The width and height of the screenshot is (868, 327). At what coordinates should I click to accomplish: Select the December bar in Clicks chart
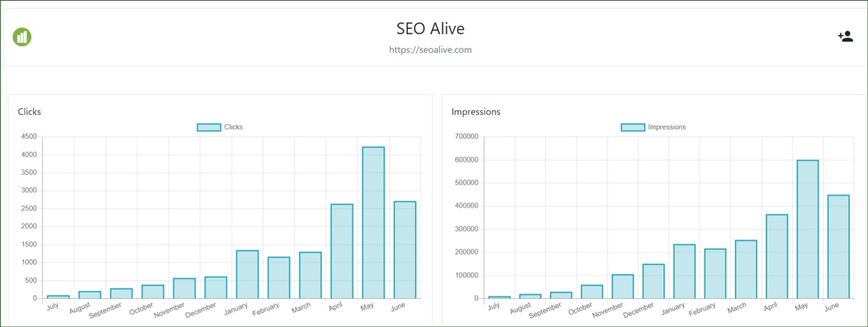coord(216,287)
